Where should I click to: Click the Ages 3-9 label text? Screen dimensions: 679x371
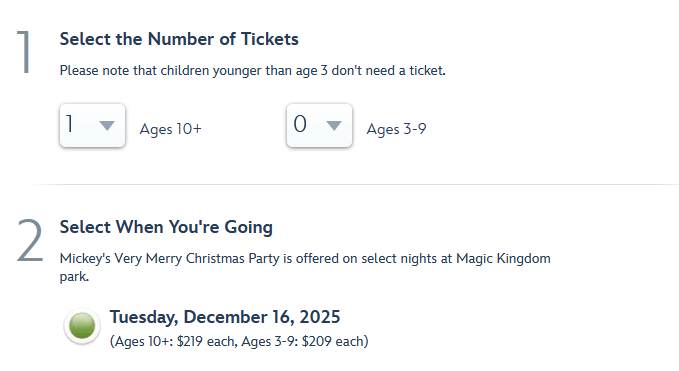point(396,129)
